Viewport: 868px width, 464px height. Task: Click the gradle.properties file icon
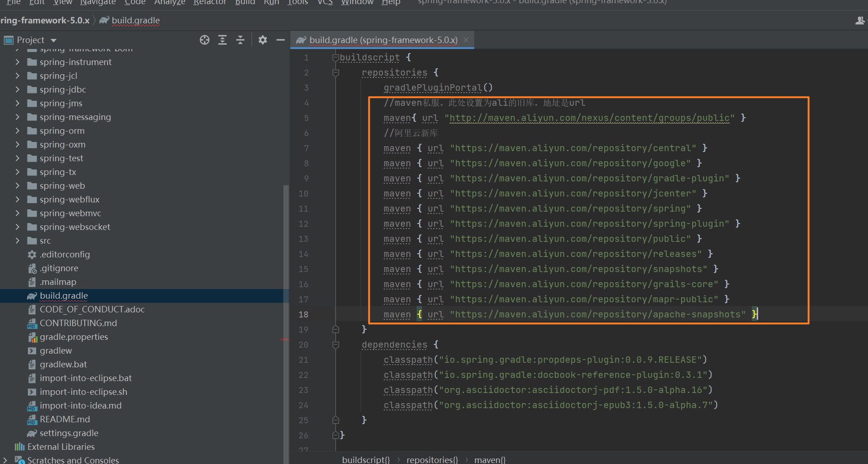[x=33, y=337]
